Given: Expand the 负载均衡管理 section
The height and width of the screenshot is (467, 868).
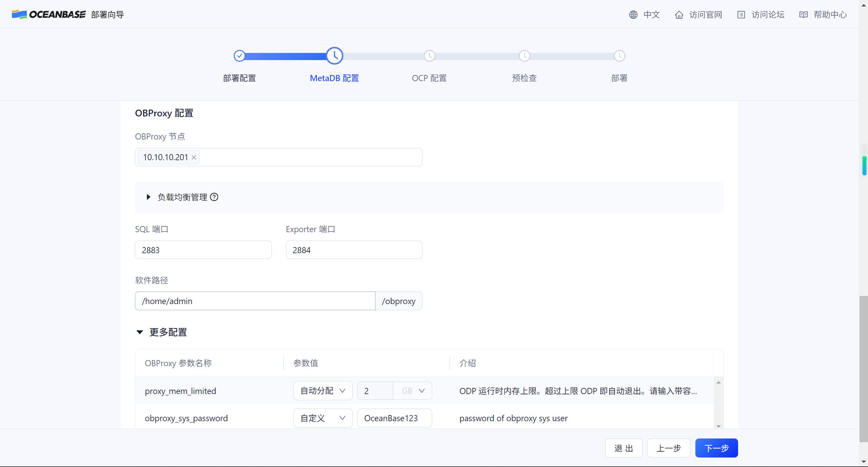Looking at the screenshot, I should pyautogui.click(x=148, y=197).
